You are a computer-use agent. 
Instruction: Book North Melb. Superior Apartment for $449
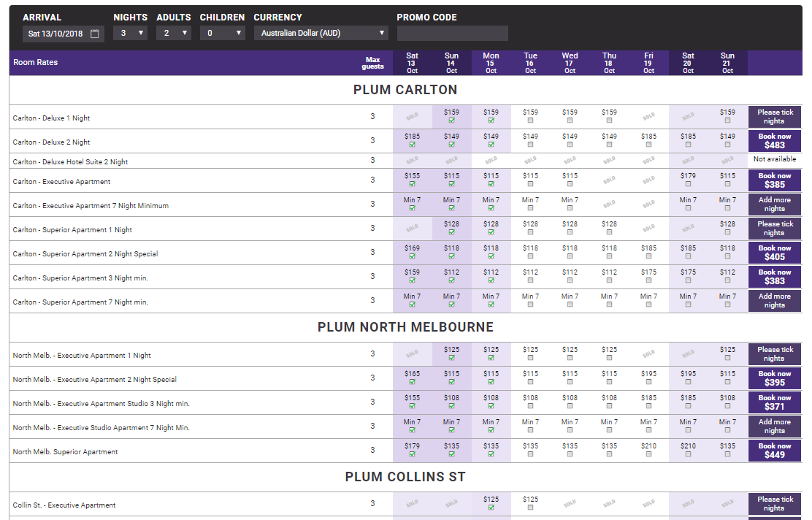point(774,451)
